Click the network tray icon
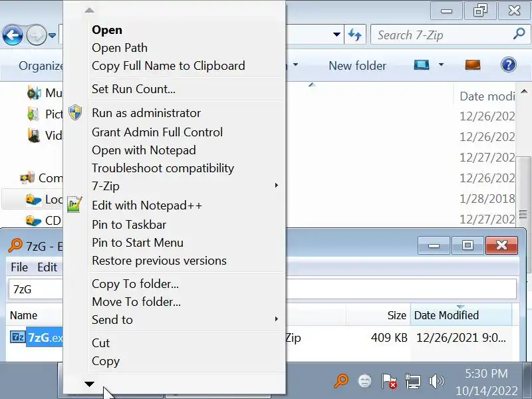 coord(412,380)
